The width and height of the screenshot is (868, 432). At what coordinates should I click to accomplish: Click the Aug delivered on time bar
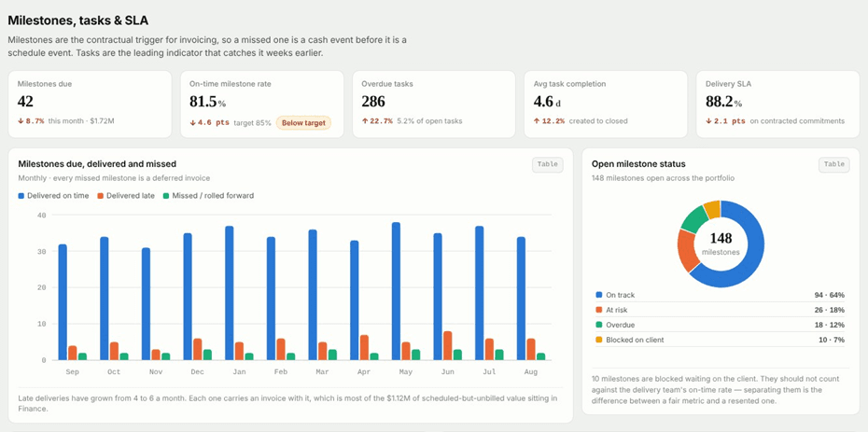click(521, 299)
